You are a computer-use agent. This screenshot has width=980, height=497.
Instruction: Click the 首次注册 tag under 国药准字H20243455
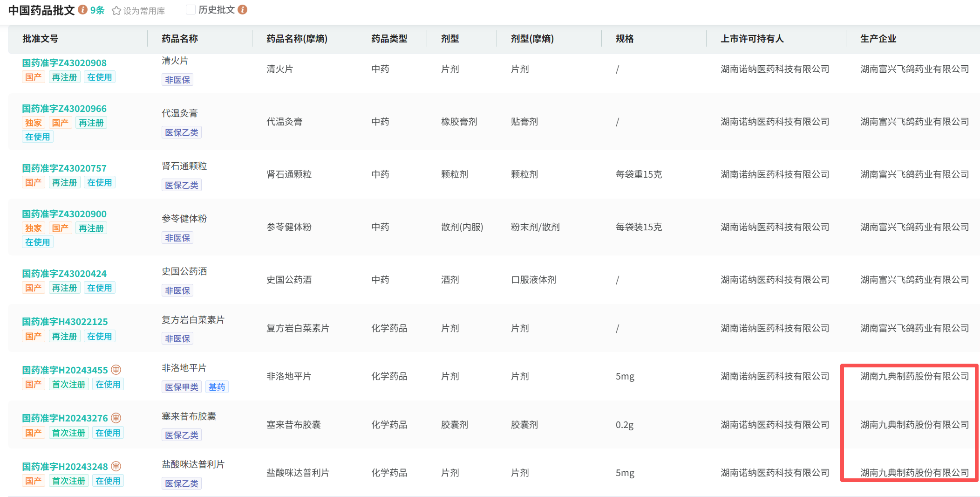[x=69, y=384]
